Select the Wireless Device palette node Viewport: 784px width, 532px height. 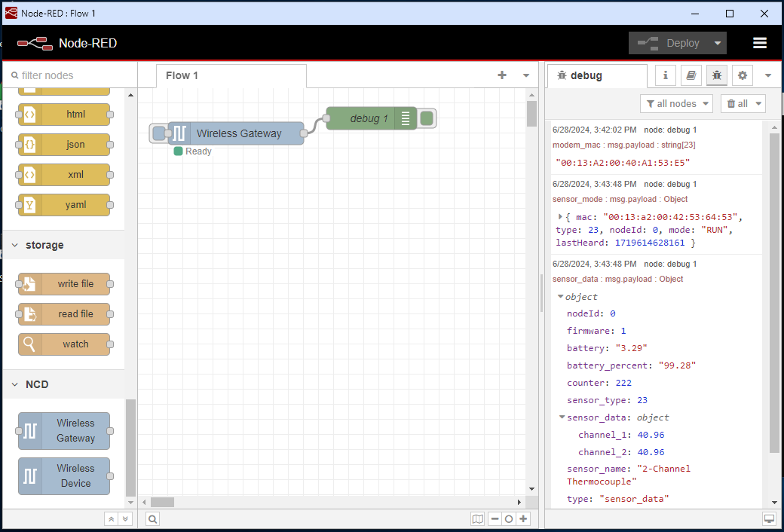click(x=64, y=476)
